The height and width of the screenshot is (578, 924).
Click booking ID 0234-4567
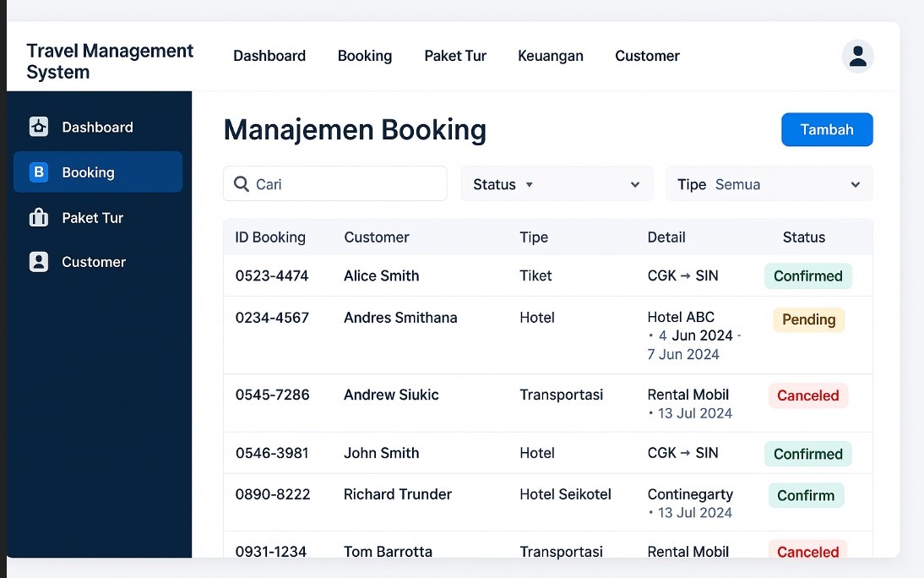point(272,318)
